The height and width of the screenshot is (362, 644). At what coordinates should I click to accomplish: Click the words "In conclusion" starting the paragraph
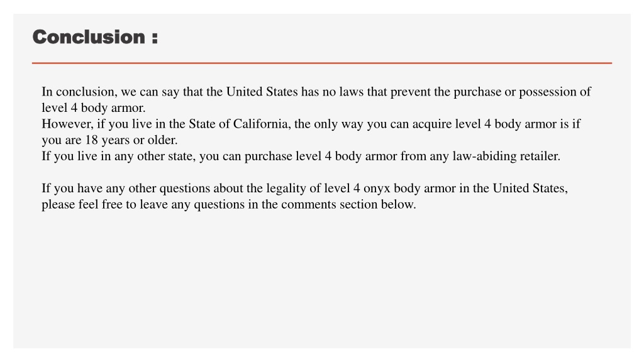[79, 92]
